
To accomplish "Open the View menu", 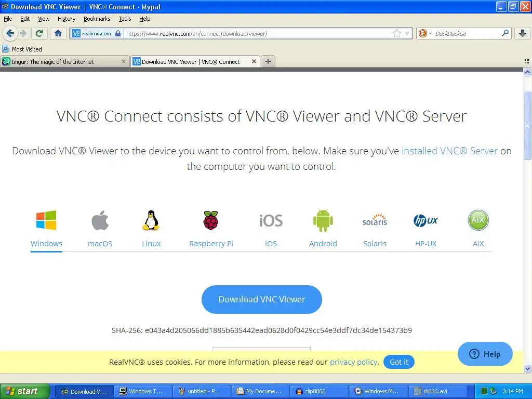I will (x=44, y=19).
